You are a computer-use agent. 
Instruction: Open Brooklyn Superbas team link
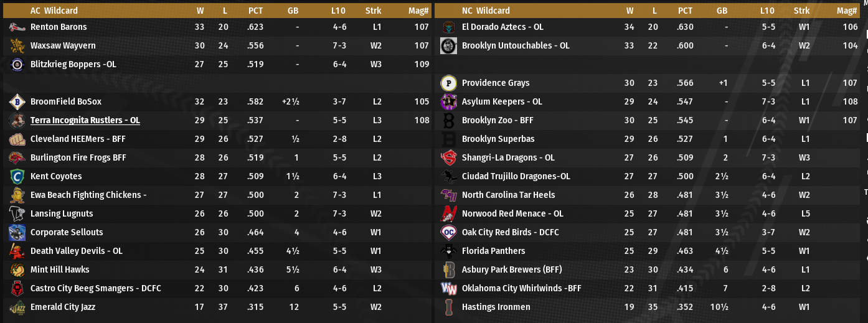498,139
